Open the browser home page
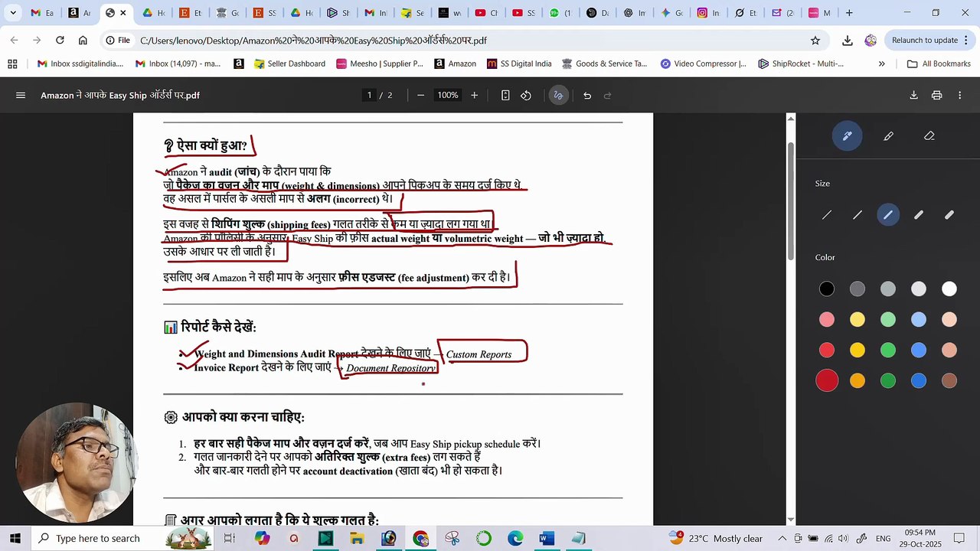 click(83, 41)
